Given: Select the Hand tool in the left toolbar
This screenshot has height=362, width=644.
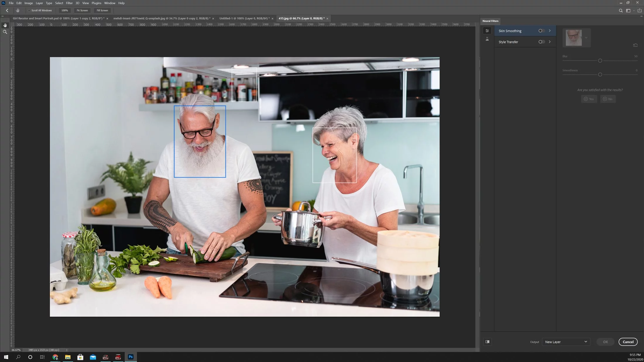Looking at the screenshot, I should (5, 25).
